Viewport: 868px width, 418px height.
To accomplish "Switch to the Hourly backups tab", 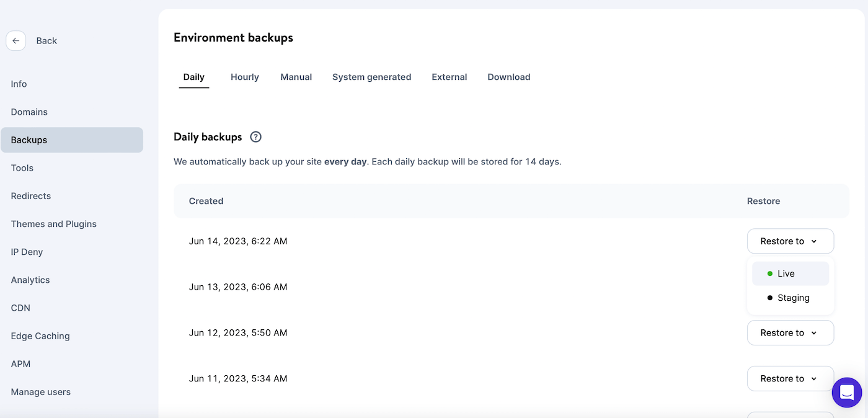I will pos(244,77).
